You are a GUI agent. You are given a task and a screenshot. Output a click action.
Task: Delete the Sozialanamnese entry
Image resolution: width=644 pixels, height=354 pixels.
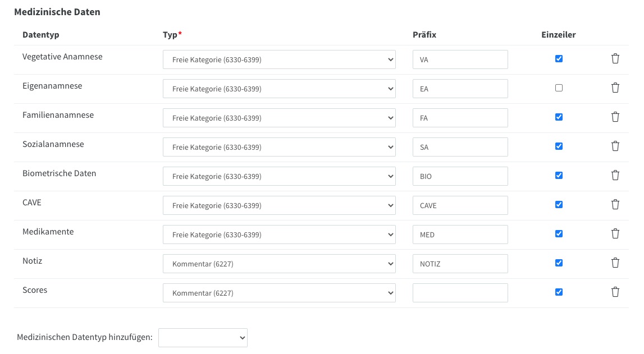tap(615, 146)
